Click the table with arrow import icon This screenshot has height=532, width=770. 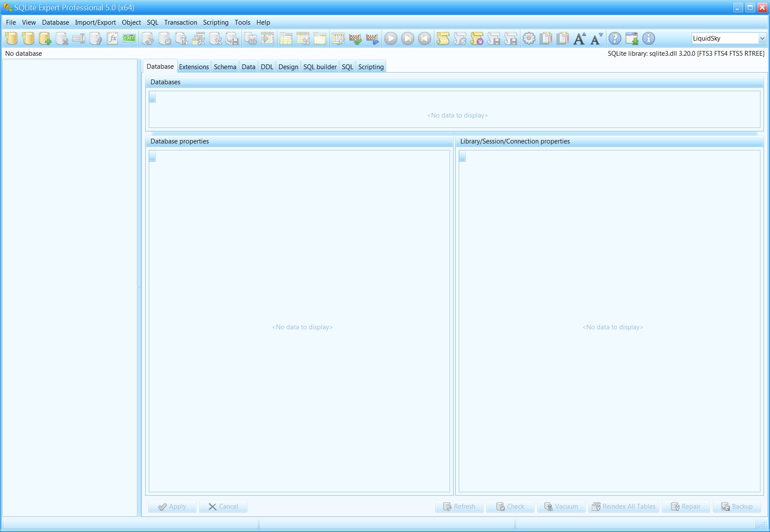[268, 38]
